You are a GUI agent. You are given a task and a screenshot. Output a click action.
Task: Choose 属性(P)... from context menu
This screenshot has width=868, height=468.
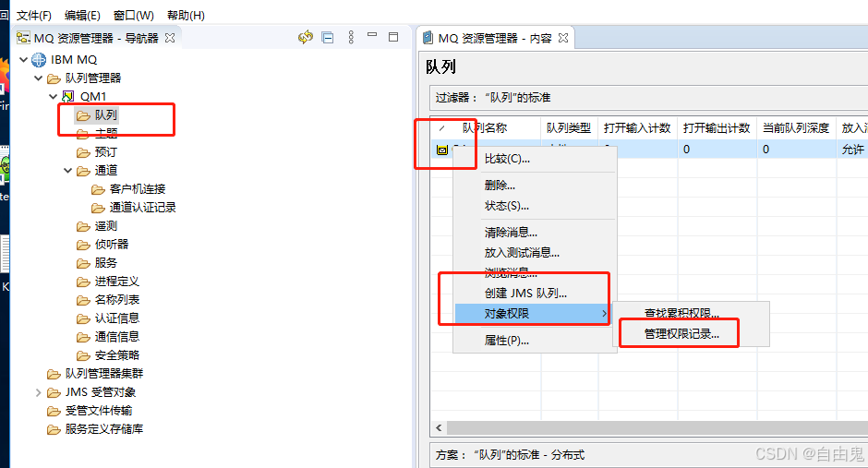(x=536, y=341)
